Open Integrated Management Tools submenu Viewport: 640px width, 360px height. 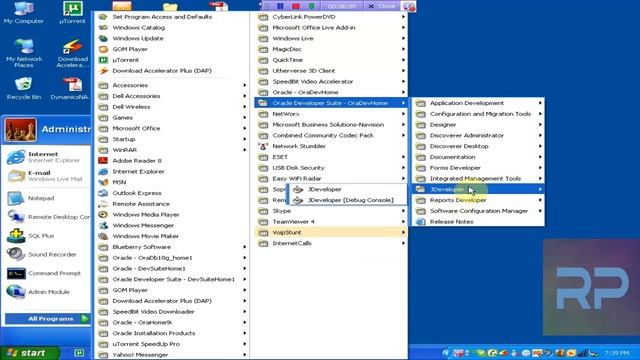tap(478, 179)
